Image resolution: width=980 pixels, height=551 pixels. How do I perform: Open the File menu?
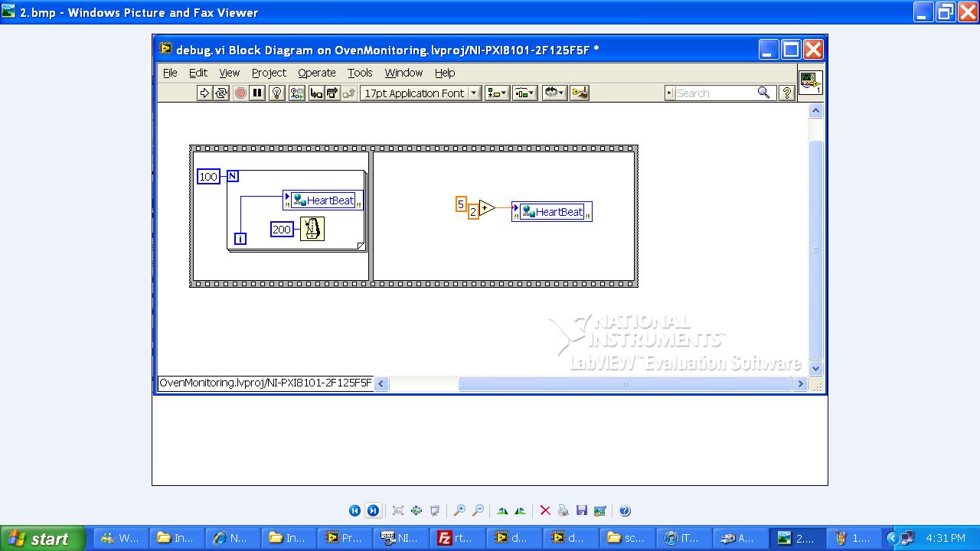click(170, 73)
